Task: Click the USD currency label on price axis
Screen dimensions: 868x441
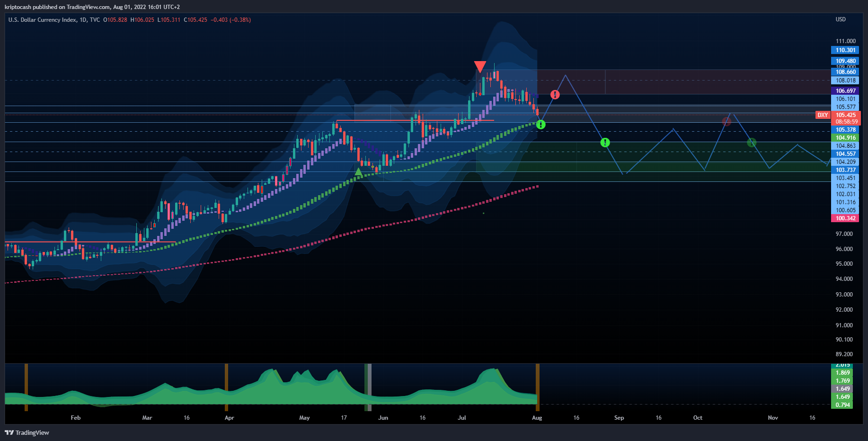Action: click(x=841, y=19)
